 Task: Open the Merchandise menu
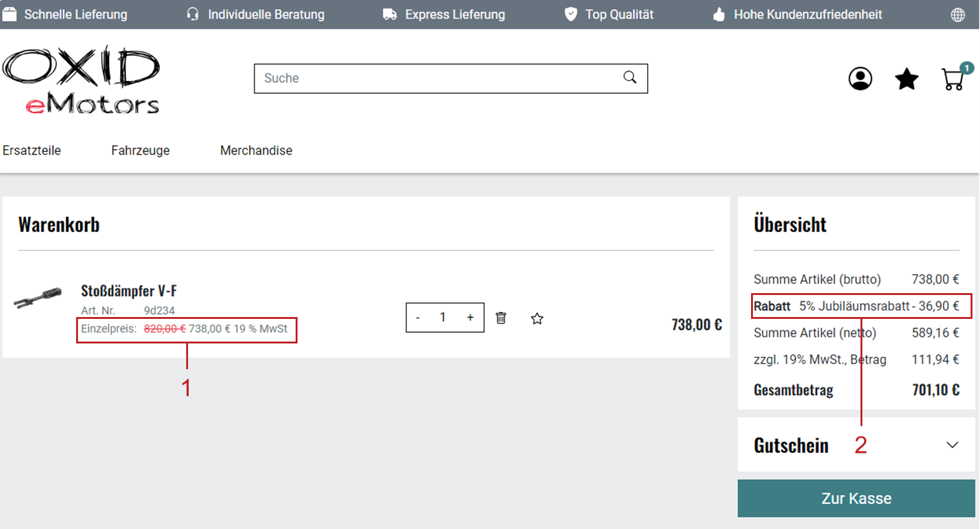(256, 150)
